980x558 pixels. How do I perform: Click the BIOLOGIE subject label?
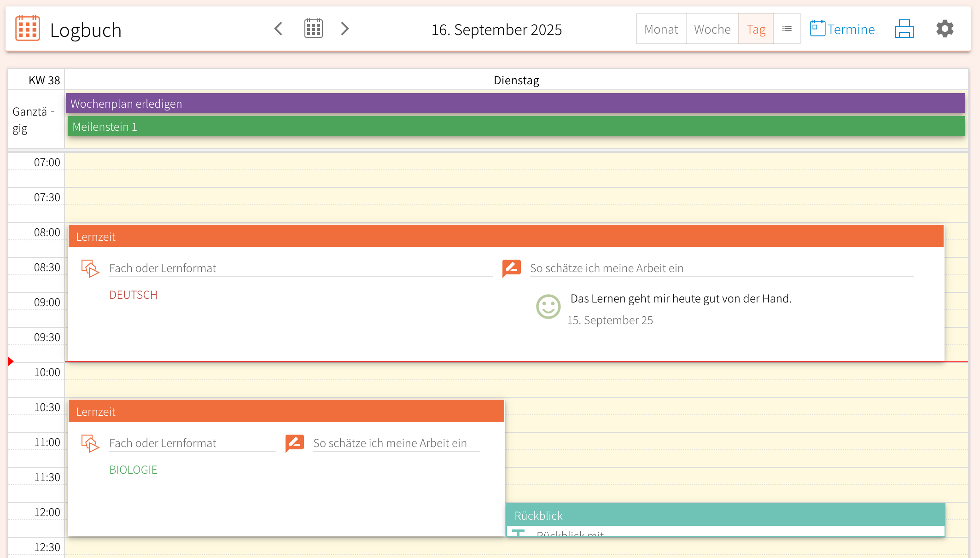pos(133,470)
